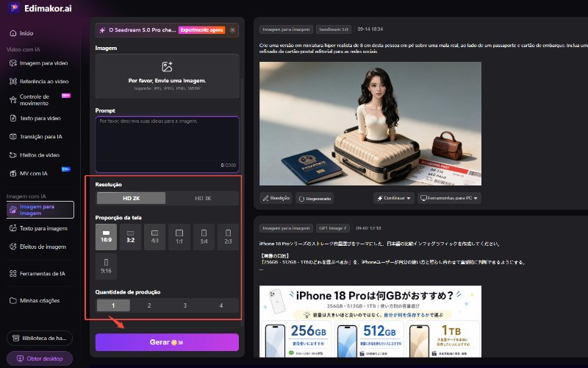This screenshot has width=588, height=368.
Task: Click the Efeitos de imagem icon
Action: pyautogui.click(x=13, y=247)
